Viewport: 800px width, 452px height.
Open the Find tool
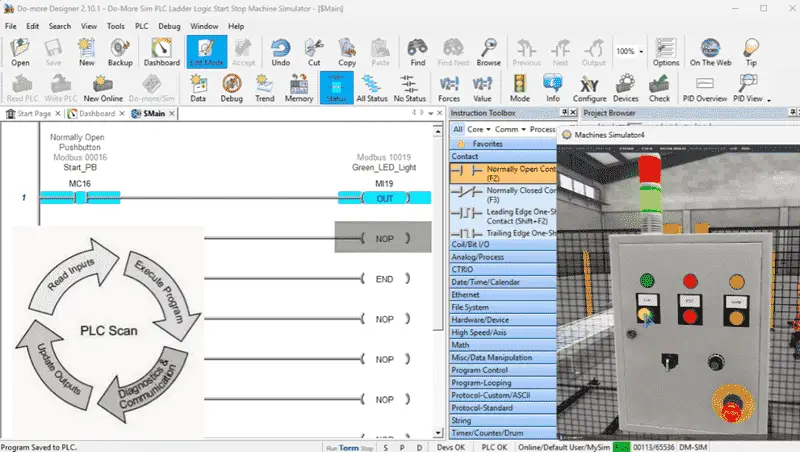pos(417,52)
